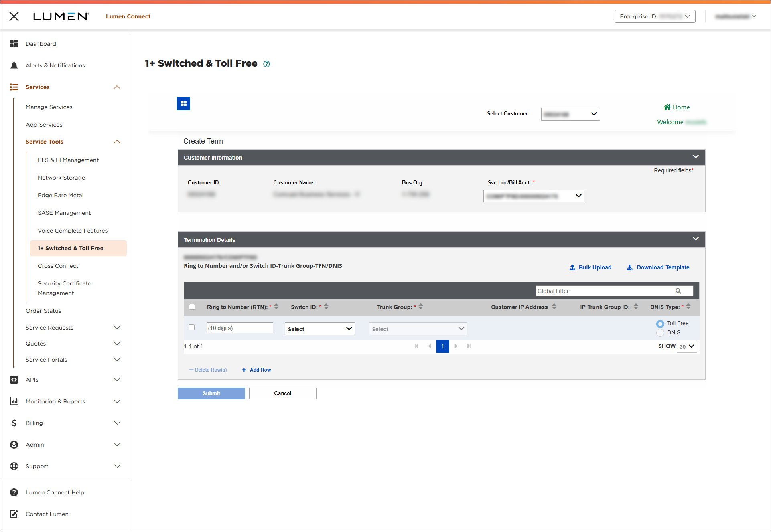Click the Cancel button
Image resolution: width=771 pixels, height=532 pixels.
tap(283, 393)
